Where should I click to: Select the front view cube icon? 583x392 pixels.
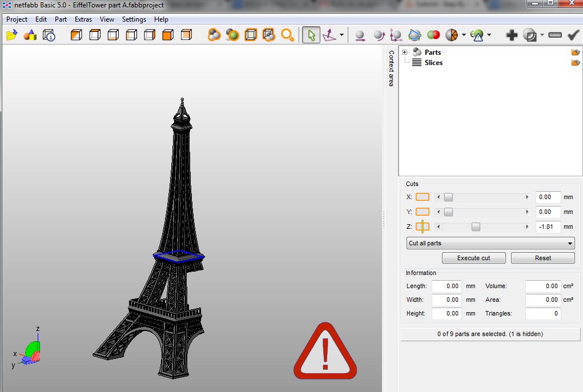[168, 35]
